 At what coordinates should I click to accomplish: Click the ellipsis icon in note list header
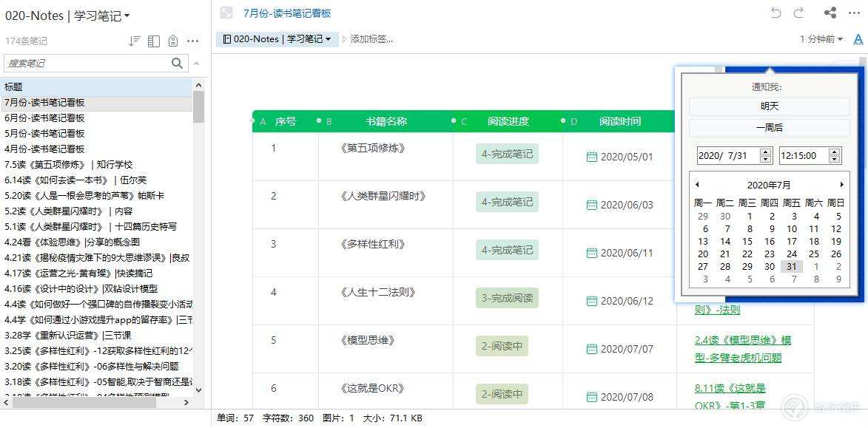tap(193, 41)
